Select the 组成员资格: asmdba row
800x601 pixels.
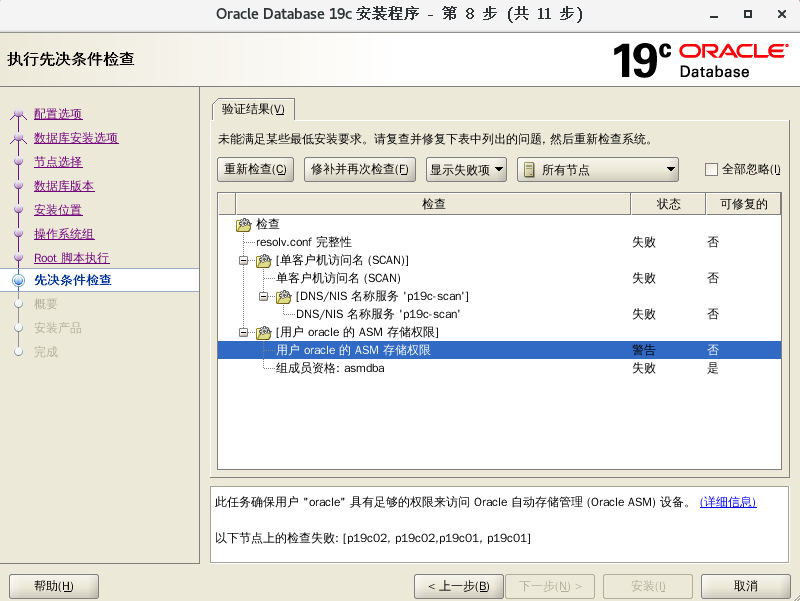pos(499,368)
